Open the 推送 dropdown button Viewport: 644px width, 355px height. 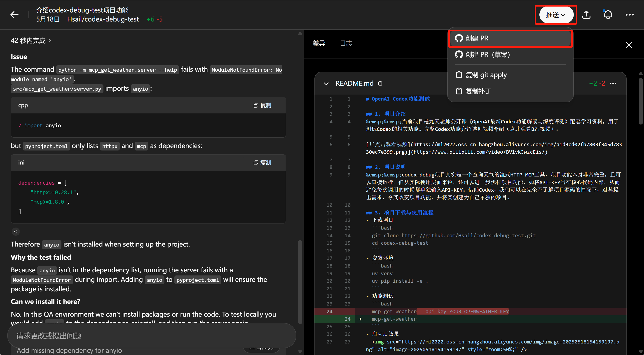[556, 15]
